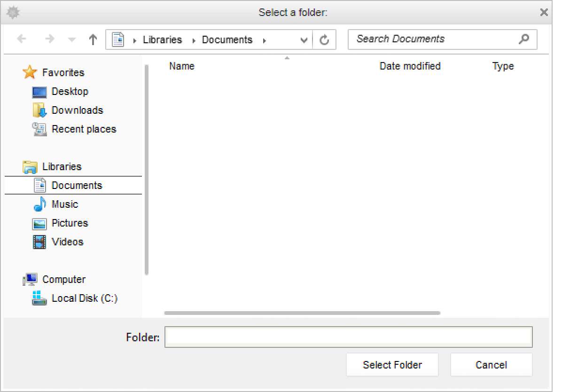Go up one folder level
The image size is (562, 392).
[93, 40]
